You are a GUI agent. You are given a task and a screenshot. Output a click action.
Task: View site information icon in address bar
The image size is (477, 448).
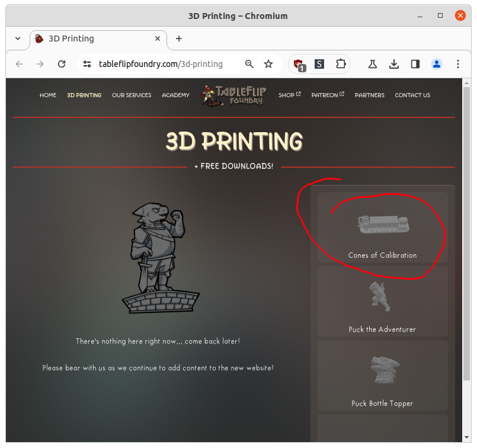(x=87, y=64)
